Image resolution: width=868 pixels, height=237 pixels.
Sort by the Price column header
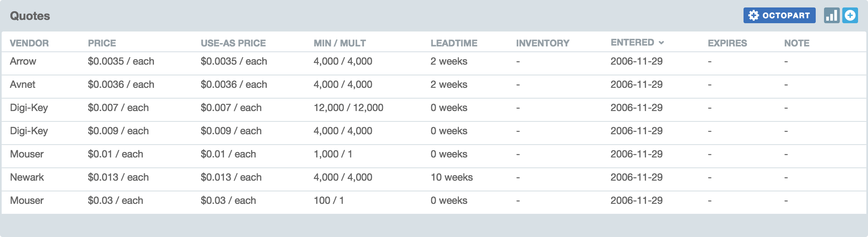(x=102, y=43)
